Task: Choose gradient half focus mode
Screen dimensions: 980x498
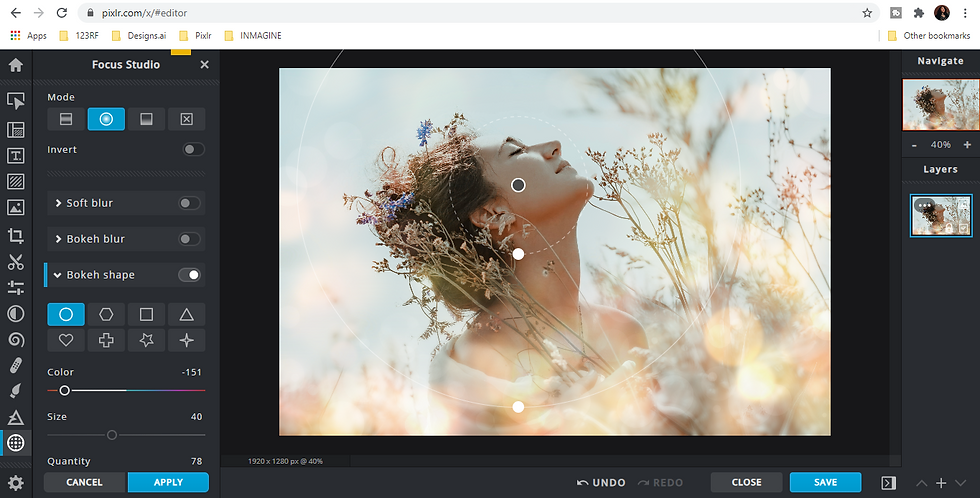Action: (146, 119)
